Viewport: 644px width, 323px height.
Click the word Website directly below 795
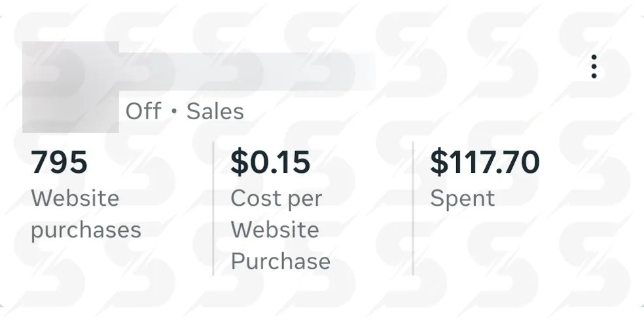pyautogui.click(x=75, y=199)
